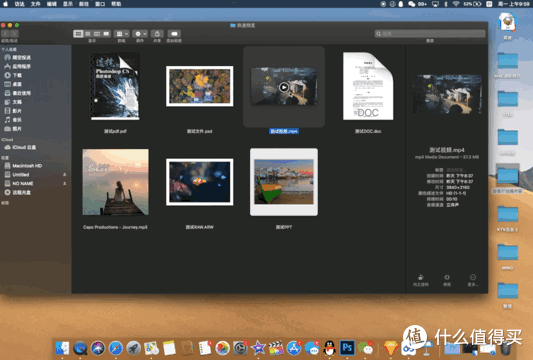Click the WeChat menu bar icon
Image resolution: width=533 pixels, height=360 pixels.
(412, 4)
